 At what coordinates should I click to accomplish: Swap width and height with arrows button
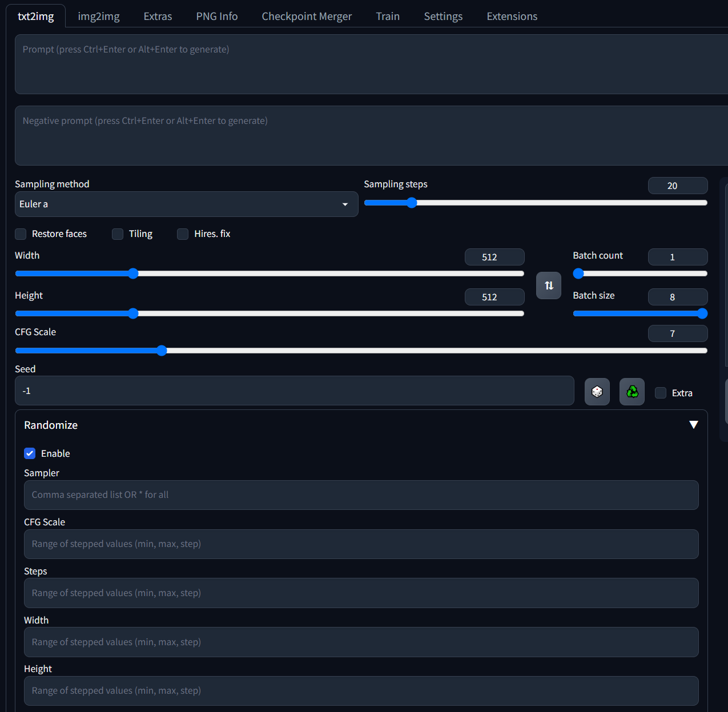[x=548, y=285]
